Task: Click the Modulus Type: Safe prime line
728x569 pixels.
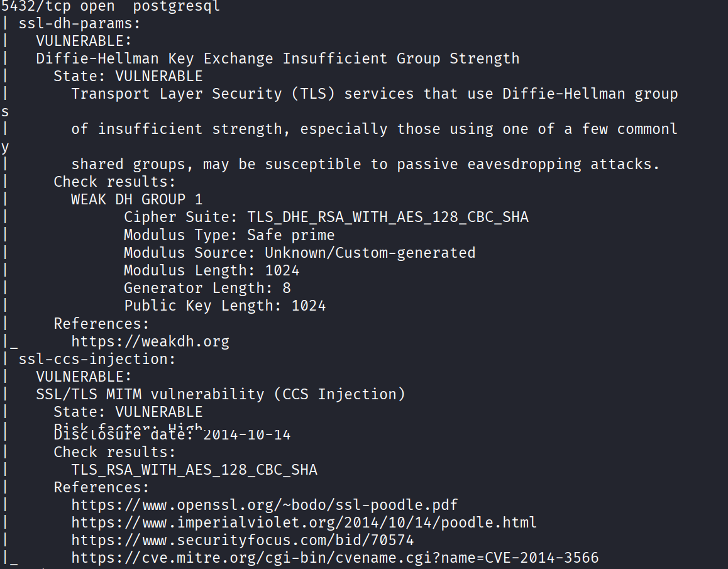Action: [x=229, y=235]
